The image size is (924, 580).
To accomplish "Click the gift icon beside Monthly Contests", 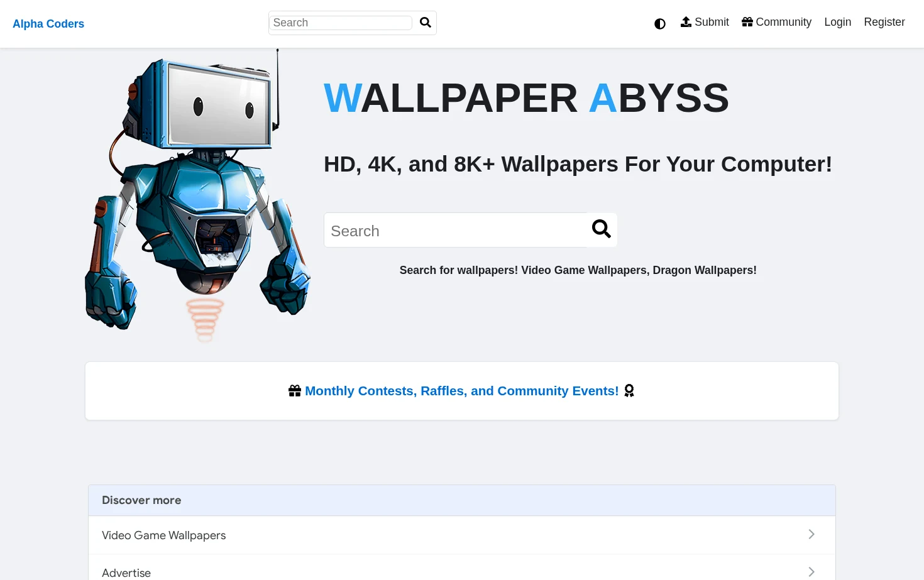I will point(295,391).
